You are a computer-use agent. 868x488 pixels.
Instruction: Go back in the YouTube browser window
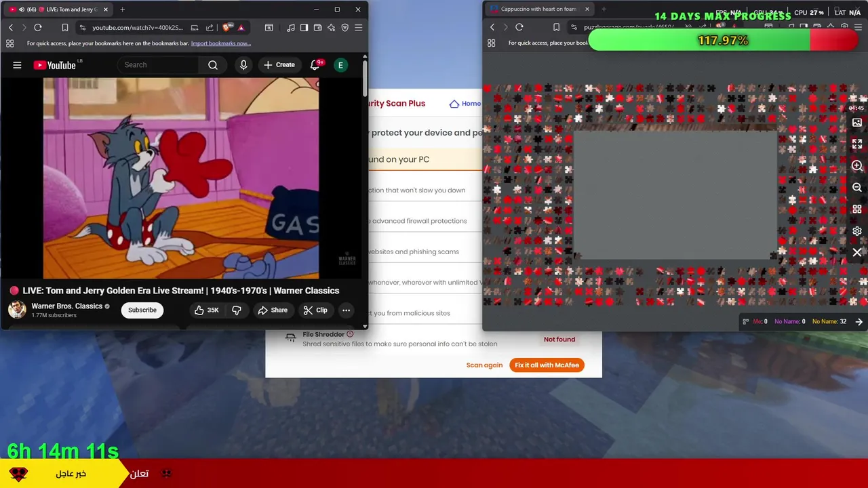(11, 28)
